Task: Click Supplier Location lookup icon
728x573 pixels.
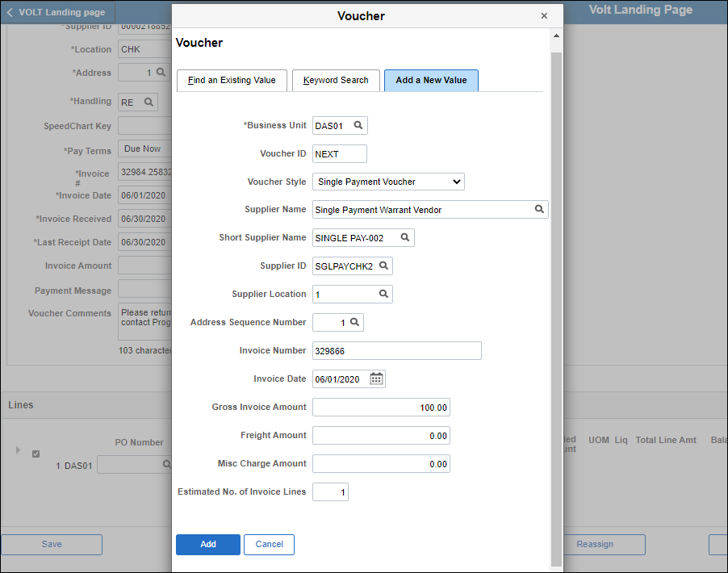Action: pyautogui.click(x=384, y=295)
